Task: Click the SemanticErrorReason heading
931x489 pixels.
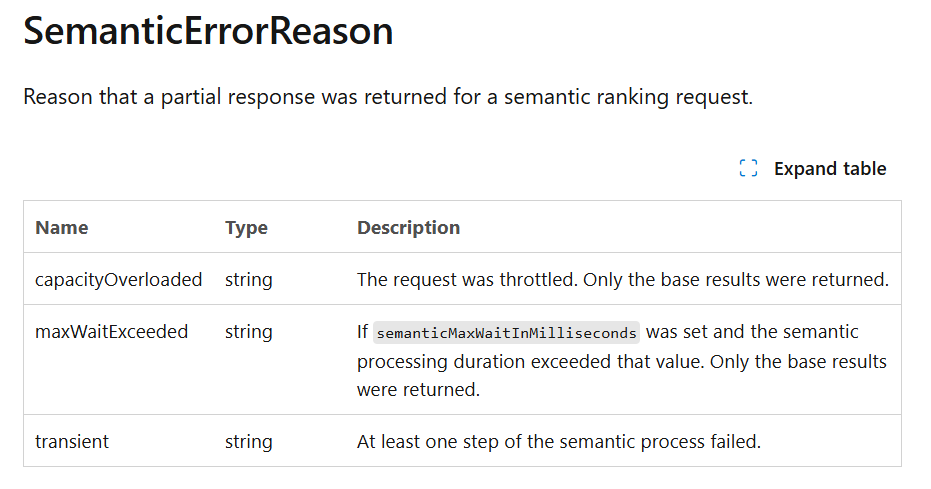Action: click(208, 30)
